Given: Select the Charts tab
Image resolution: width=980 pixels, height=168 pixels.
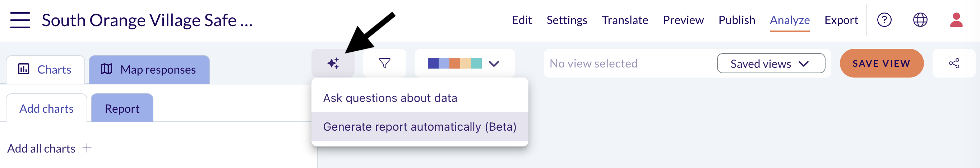Looking at the screenshot, I should click(x=45, y=70).
